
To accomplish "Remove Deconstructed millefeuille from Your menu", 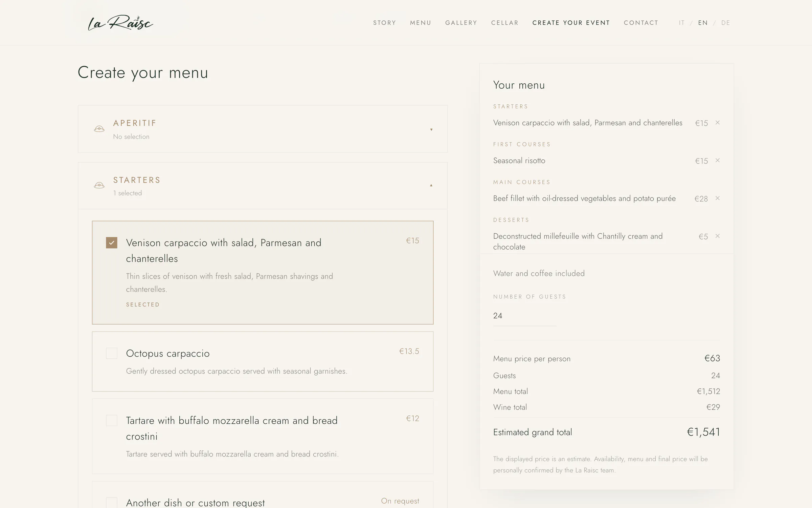I will coord(717,236).
